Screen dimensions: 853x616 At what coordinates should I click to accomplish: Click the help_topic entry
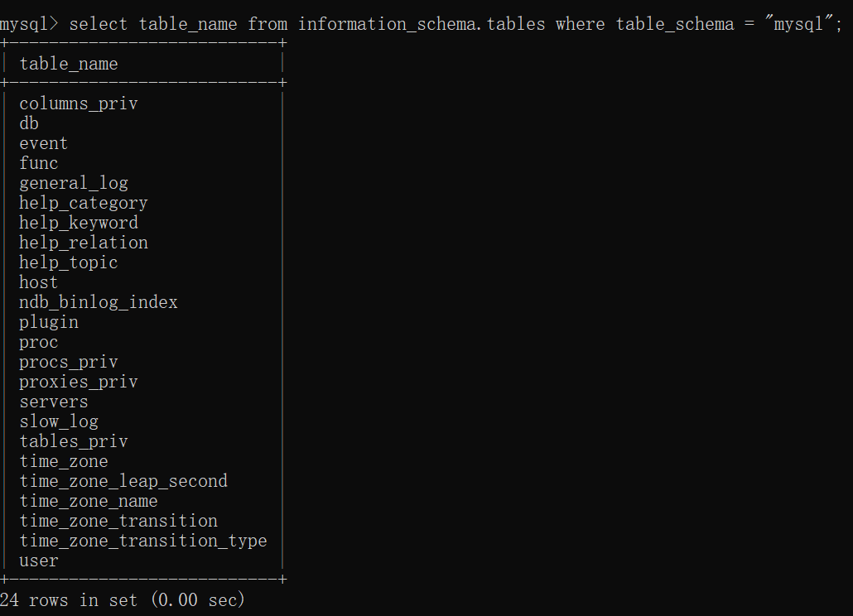(x=69, y=262)
